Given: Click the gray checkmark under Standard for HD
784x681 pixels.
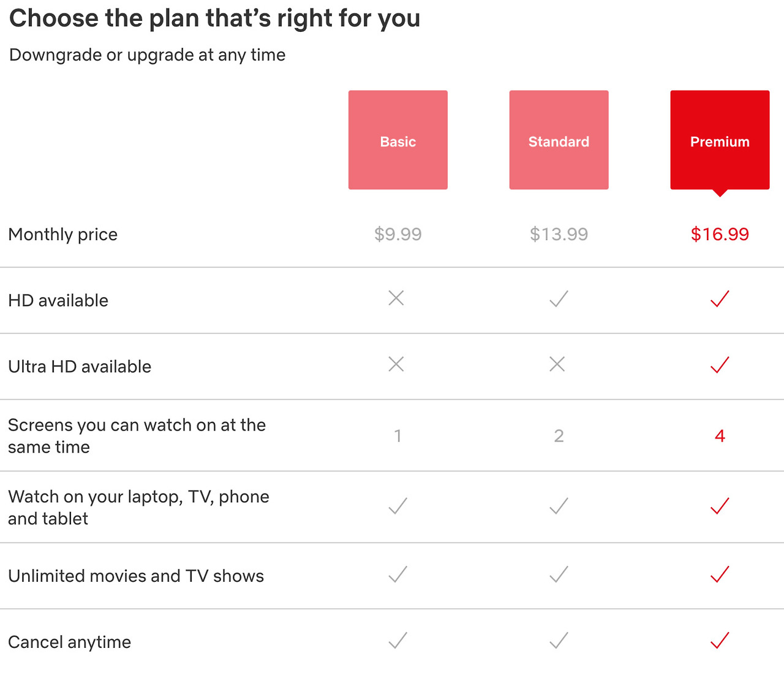Looking at the screenshot, I should (x=558, y=299).
